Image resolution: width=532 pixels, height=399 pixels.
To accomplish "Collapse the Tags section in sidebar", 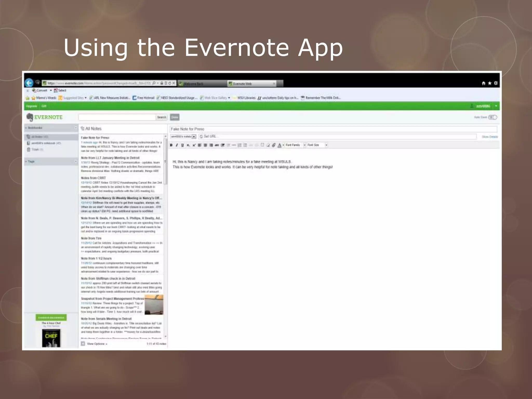I will click(x=26, y=162).
